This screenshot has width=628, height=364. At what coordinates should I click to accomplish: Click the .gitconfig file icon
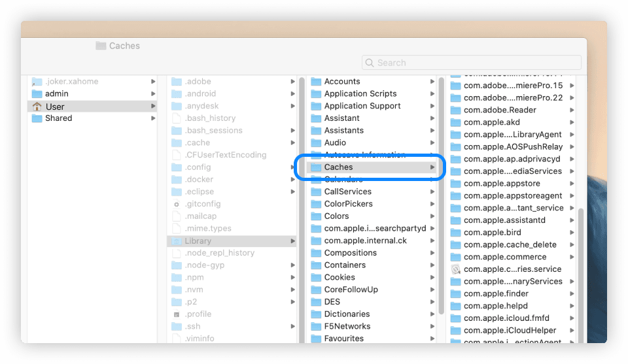(176, 205)
